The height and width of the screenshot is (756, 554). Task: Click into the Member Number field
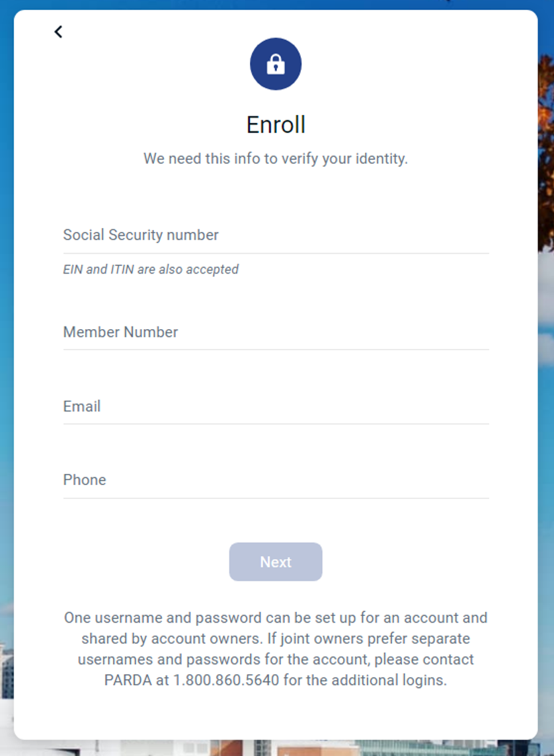276,332
